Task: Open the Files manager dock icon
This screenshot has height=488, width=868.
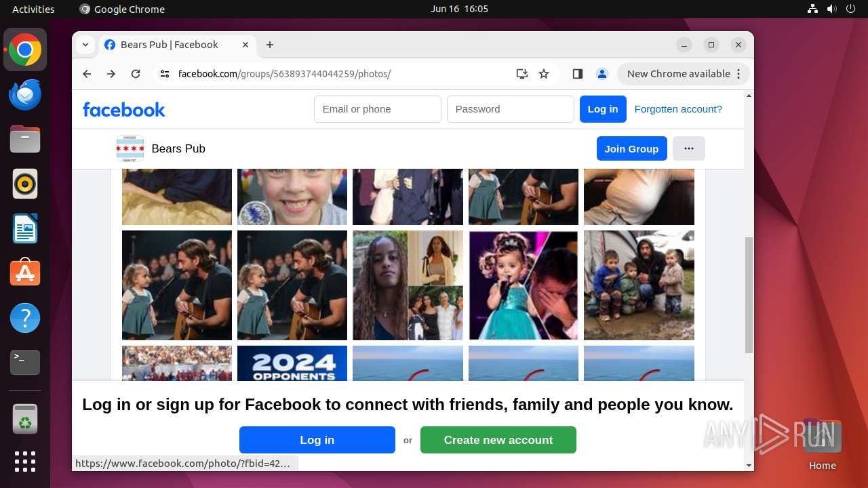Action: pyautogui.click(x=25, y=140)
